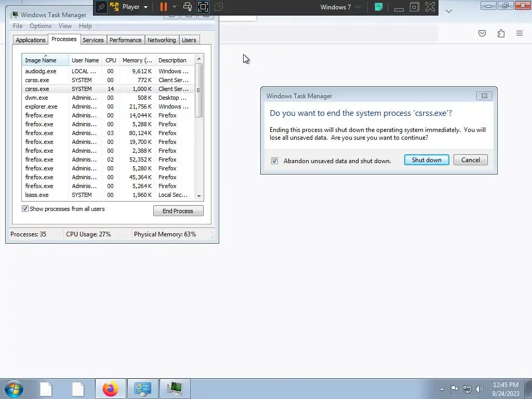Switch to the Users tab
Image resolution: width=532 pixels, height=399 pixels.
coord(189,40)
